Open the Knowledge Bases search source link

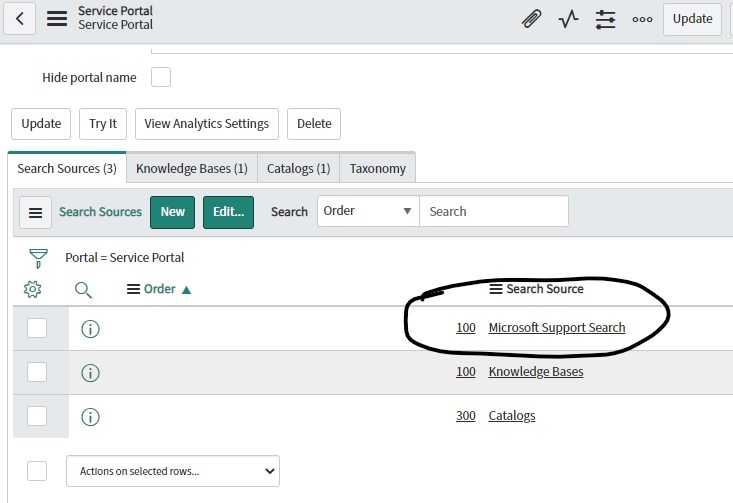tap(536, 372)
